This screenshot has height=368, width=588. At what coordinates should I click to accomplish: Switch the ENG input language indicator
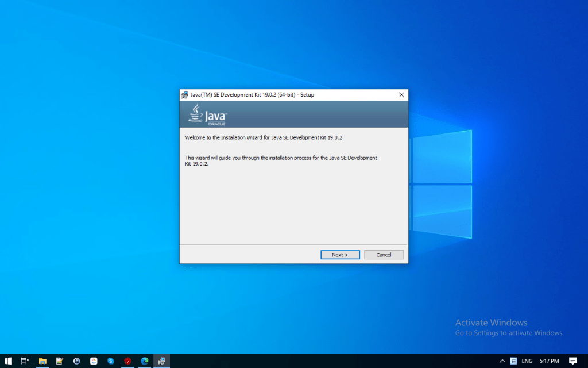527,361
